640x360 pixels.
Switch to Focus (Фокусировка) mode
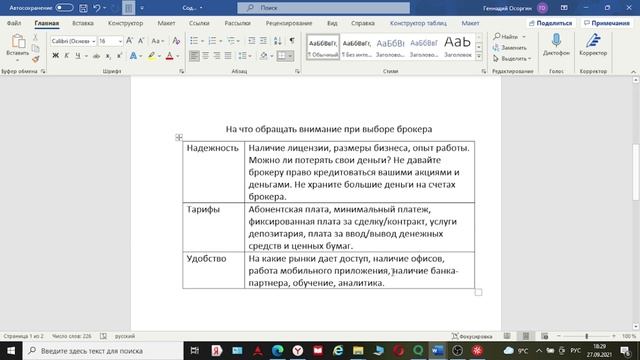tap(472, 336)
